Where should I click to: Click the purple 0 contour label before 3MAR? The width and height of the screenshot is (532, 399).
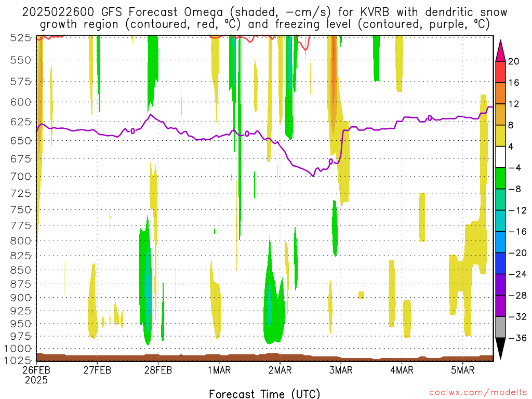pyautogui.click(x=331, y=162)
